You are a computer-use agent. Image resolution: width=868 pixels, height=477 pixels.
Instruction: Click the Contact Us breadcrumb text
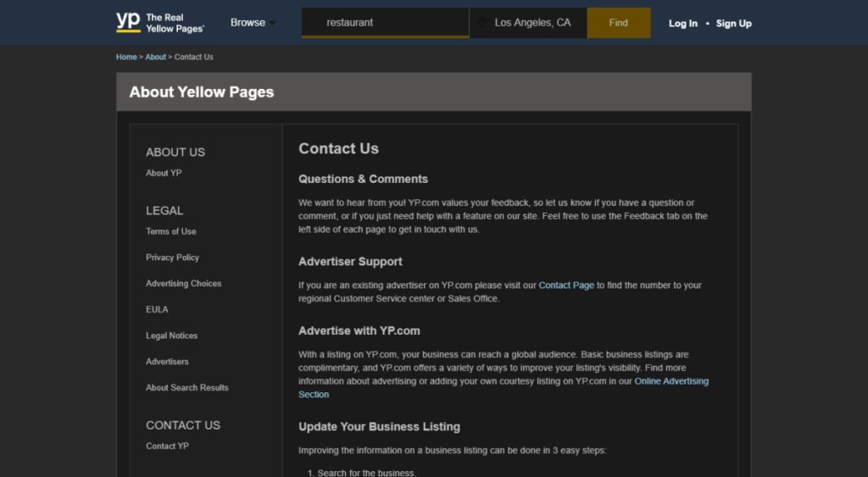click(194, 57)
